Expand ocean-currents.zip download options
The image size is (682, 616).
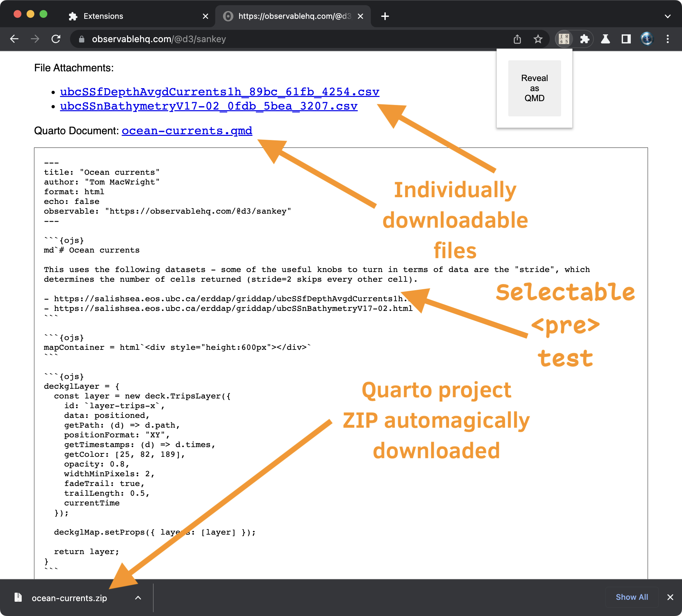(x=138, y=598)
